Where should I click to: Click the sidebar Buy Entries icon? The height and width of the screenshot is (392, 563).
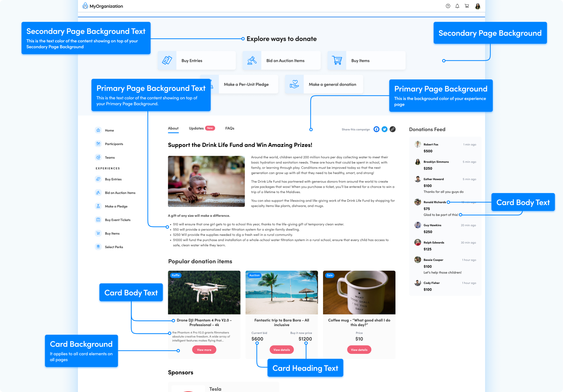point(98,179)
